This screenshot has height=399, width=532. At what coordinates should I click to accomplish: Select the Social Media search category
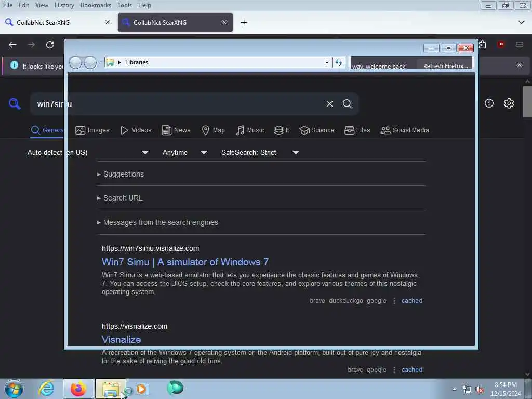[405, 130]
